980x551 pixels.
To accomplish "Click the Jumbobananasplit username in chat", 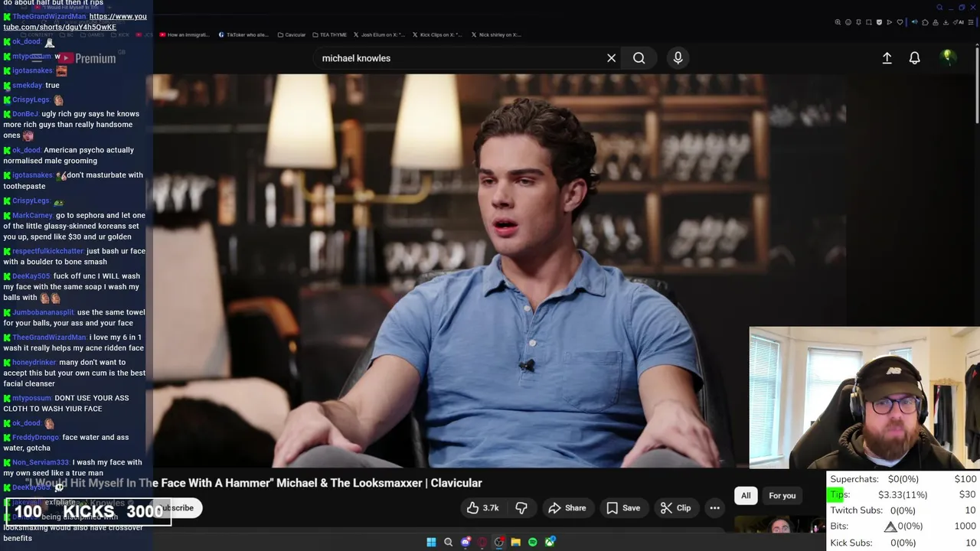I will click(x=43, y=312).
